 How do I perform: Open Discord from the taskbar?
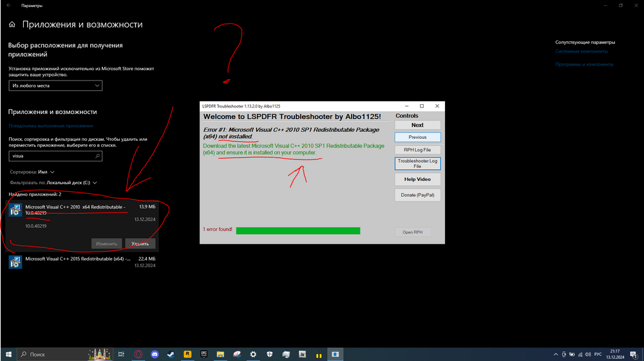pos(155,355)
